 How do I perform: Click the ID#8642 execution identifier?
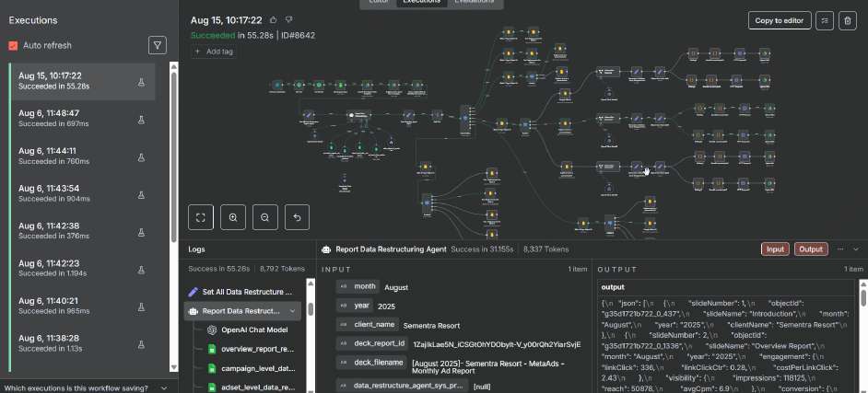pyautogui.click(x=299, y=35)
